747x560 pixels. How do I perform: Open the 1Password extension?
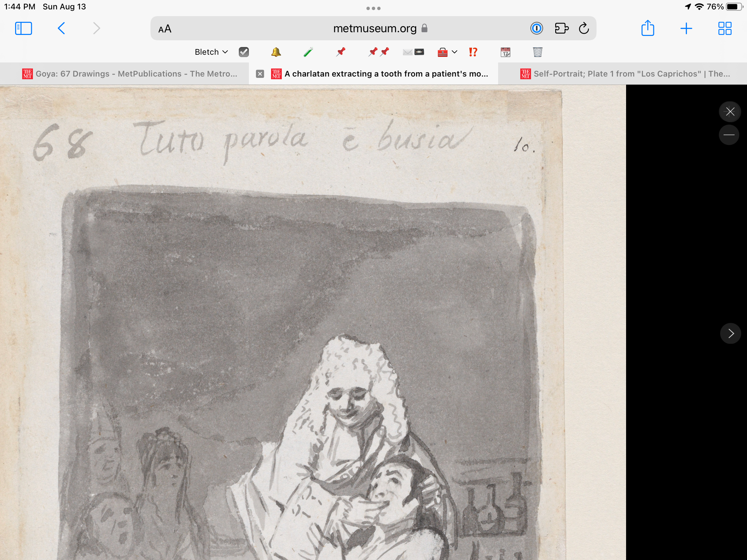536,28
